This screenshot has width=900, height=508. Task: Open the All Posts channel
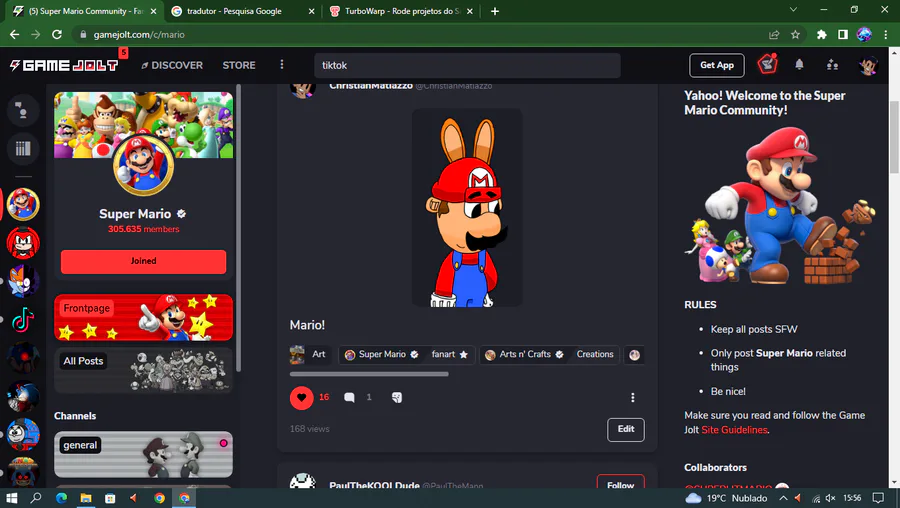143,370
